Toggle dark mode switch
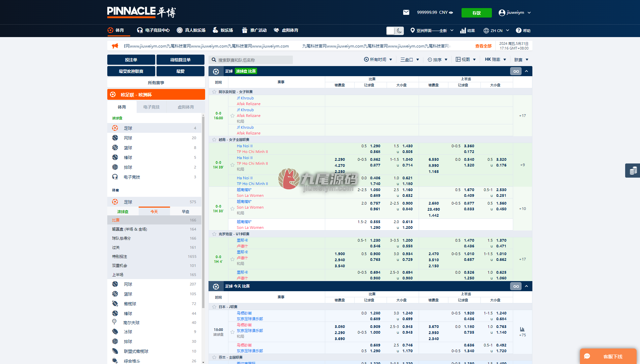Screen dimensions: 640x364 point(395,31)
